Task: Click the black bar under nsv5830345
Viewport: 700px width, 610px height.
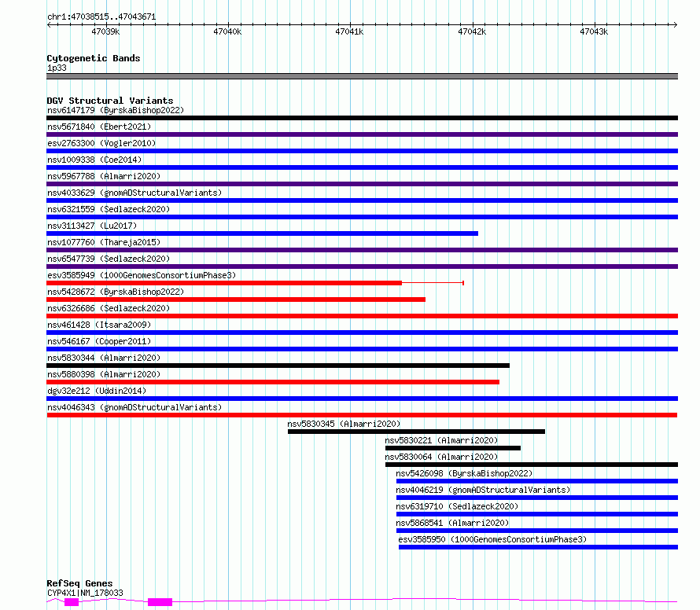Action: 417,432
